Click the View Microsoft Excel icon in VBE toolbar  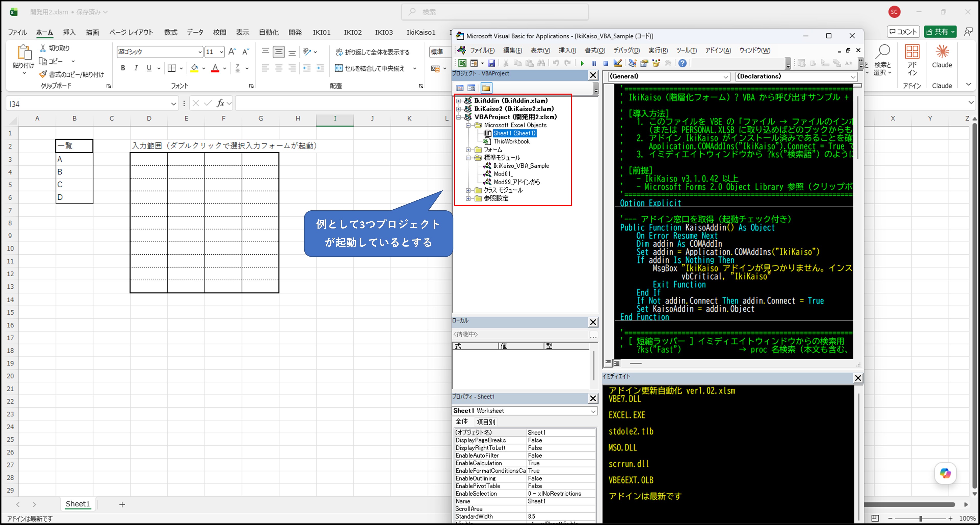(462, 63)
